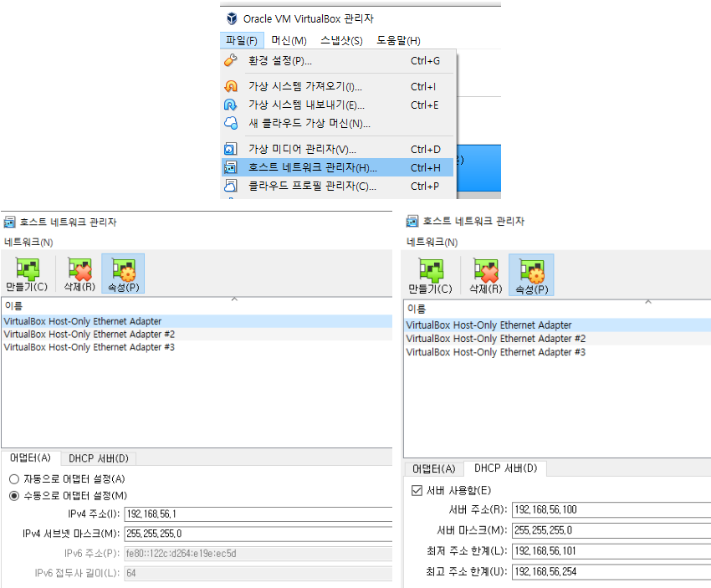The image size is (711, 588).
Task: Choose 호스트 네트워크 관리자(H)... entry
Action: (338, 168)
